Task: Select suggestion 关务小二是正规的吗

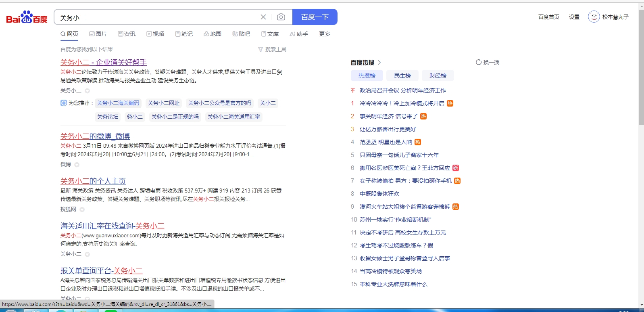Action: click(x=175, y=117)
